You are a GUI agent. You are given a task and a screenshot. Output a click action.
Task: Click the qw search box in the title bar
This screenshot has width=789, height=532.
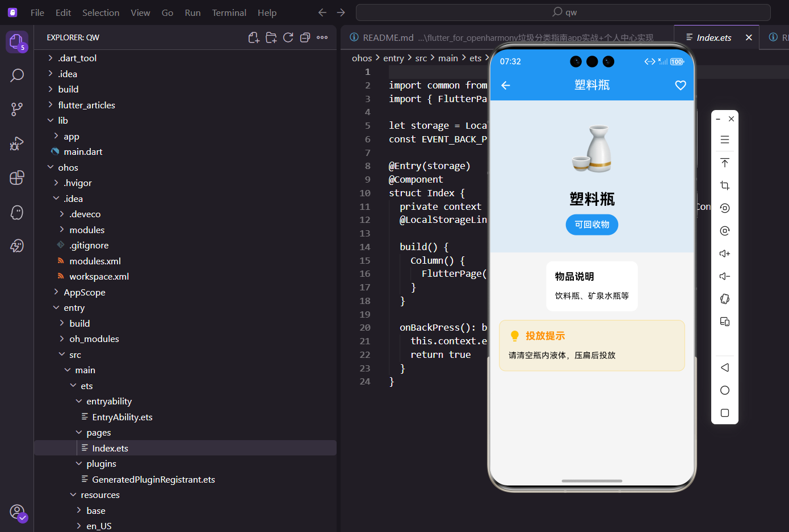click(x=563, y=12)
